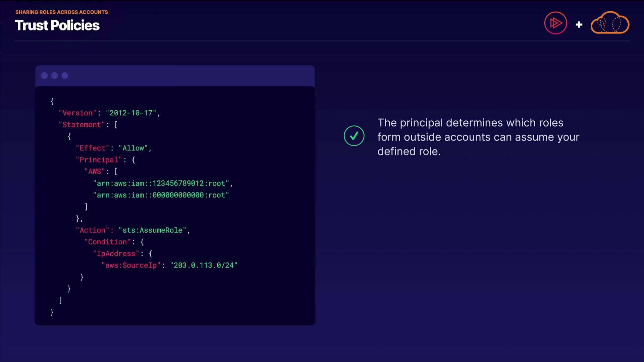Viewport: 644px width, 362px height.
Task: Click the "Statement" key in the policy
Action: click(82, 125)
